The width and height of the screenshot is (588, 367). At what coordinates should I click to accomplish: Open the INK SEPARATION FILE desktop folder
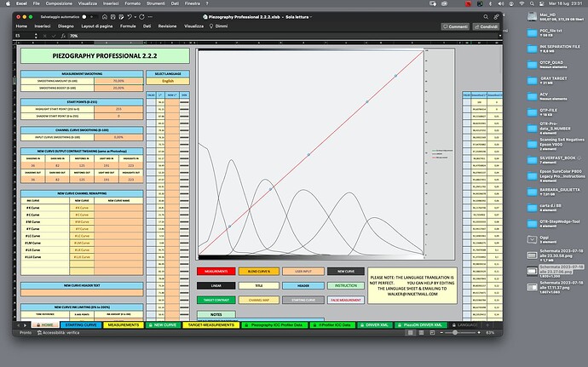click(532, 49)
